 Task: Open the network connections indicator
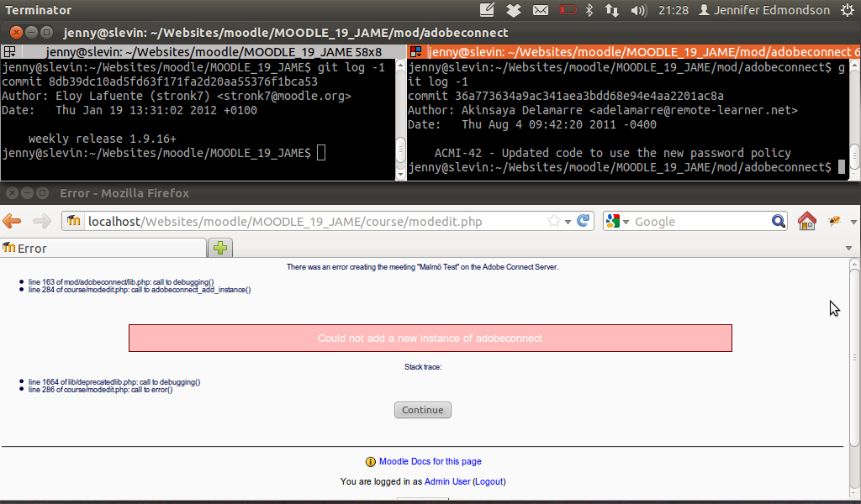(612, 10)
